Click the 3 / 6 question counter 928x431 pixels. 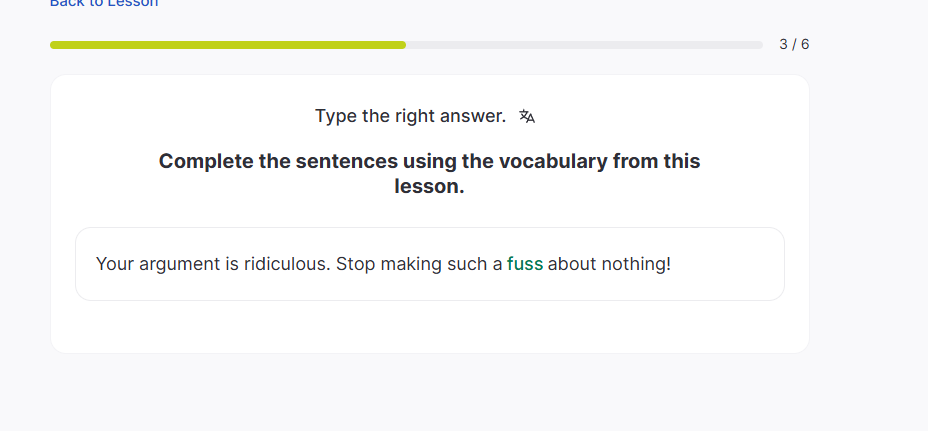(794, 45)
